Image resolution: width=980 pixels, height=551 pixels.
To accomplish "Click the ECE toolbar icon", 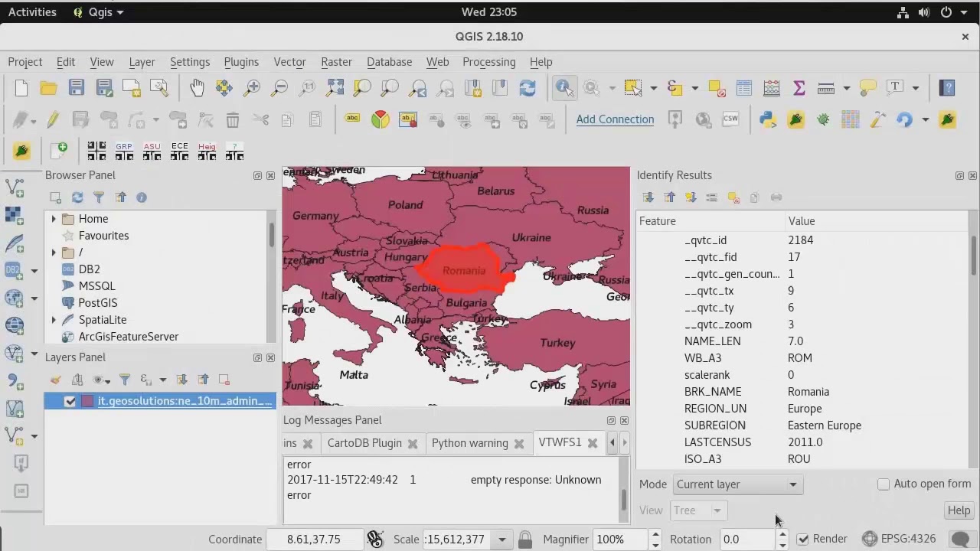I will point(179,152).
